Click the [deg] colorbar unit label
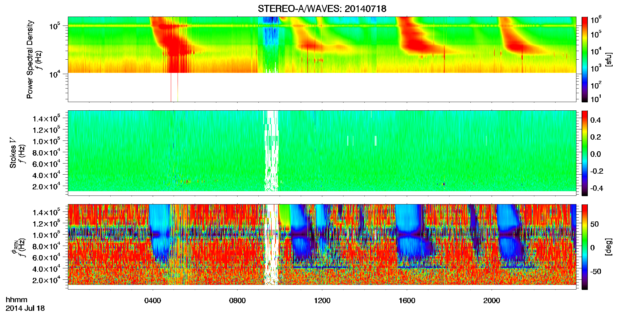The width and height of the screenshot is (644, 332). point(609,247)
